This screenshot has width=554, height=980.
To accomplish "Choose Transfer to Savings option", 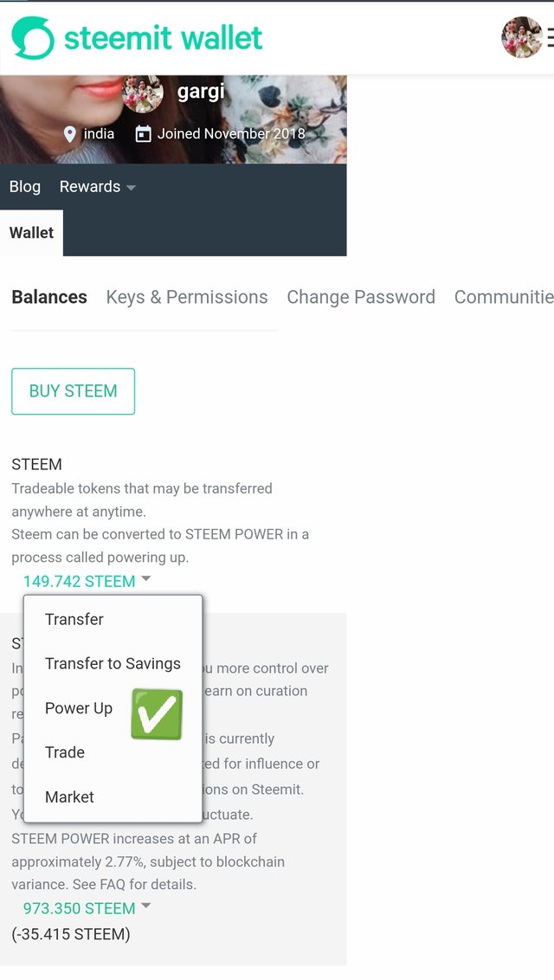I will (113, 664).
